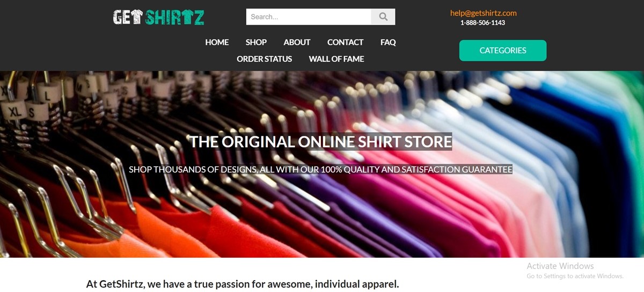
Task: Click the hero headline THE ORIGINAL ONLINE SHIRT STORE
Action: tap(321, 142)
